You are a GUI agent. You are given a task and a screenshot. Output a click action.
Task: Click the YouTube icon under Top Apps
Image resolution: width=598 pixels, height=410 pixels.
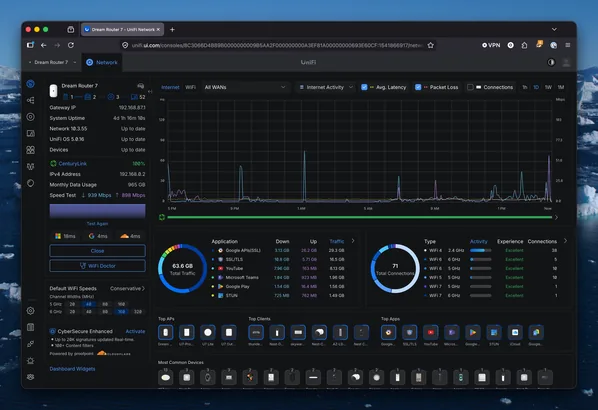click(x=431, y=333)
